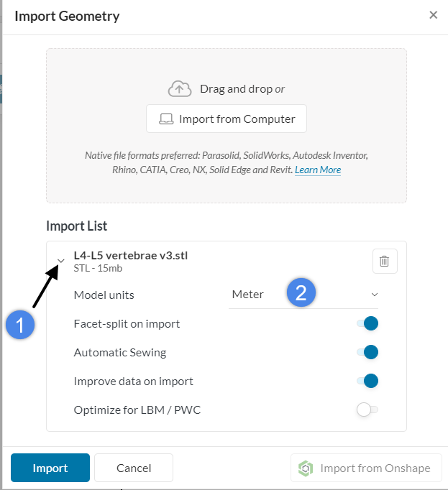
Task: Click the numbered marker 1 badge
Action: (x=20, y=325)
